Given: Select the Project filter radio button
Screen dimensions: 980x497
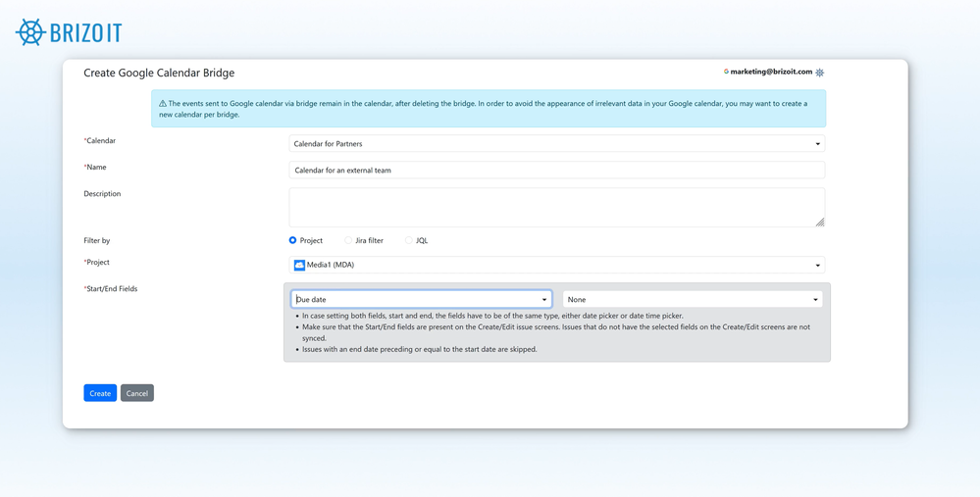Looking at the screenshot, I should click(x=292, y=240).
